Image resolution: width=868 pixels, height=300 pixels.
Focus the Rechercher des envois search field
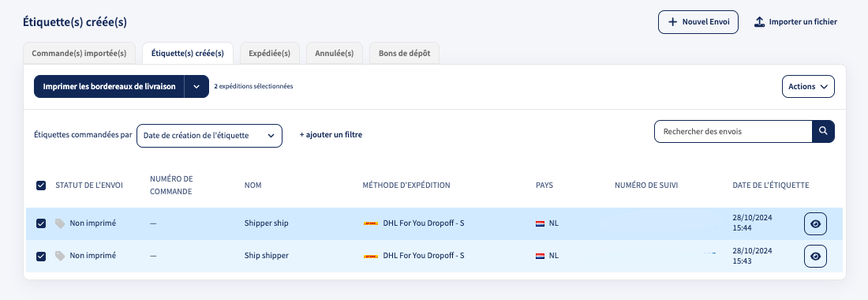pyautogui.click(x=733, y=132)
